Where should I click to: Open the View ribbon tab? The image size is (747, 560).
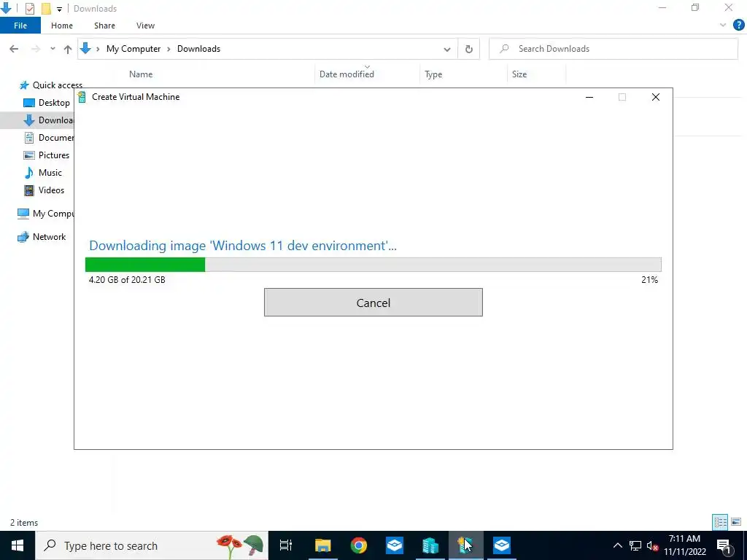coord(145,26)
